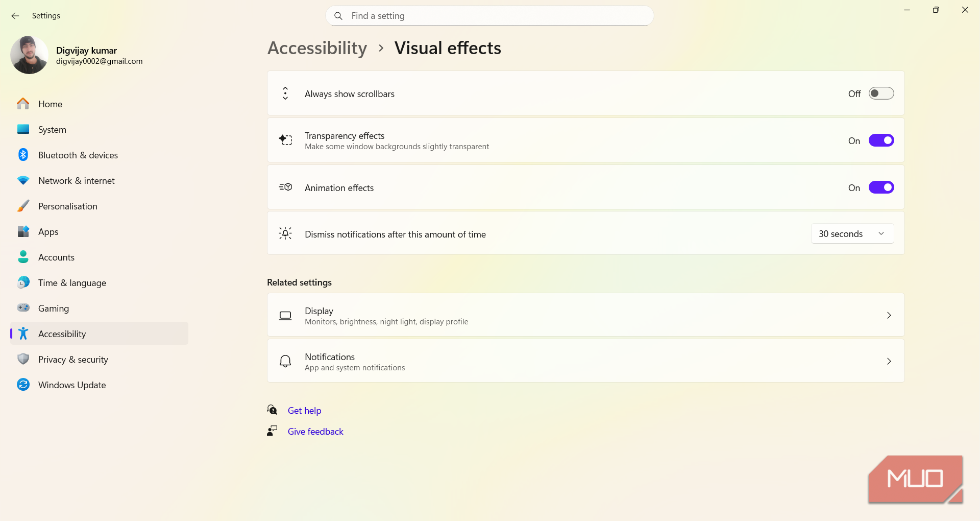Open Privacy & security section
Viewport: 980px width, 521px height.
click(99, 359)
